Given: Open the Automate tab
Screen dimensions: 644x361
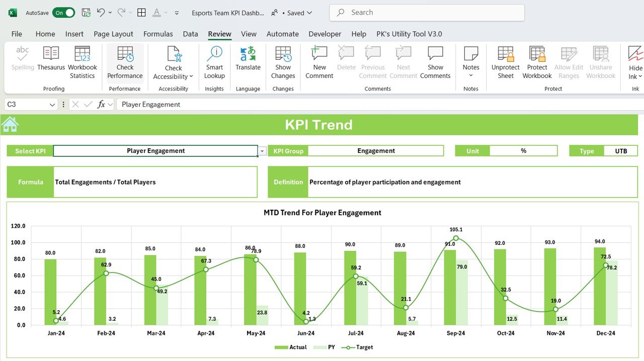Looking at the screenshot, I should tap(282, 34).
